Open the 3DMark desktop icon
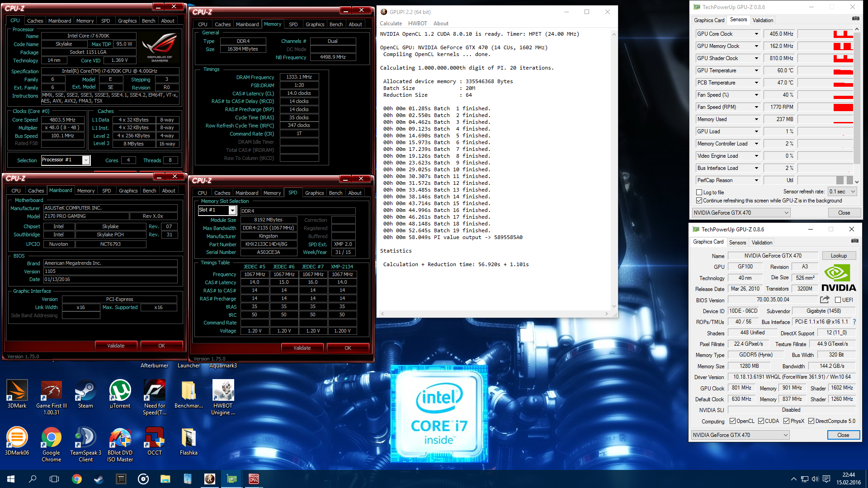Viewport: 868px width, 488px height. click(x=17, y=394)
